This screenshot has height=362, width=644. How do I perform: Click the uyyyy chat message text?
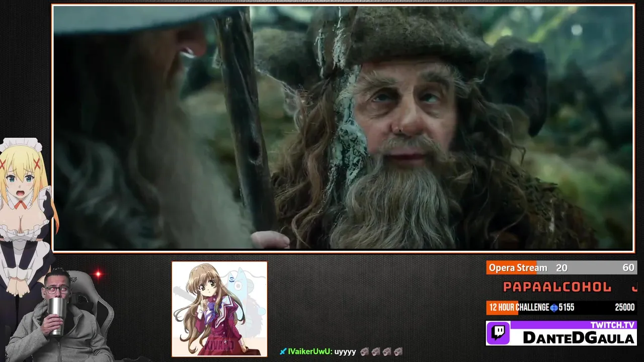pyautogui.click(x=345, y=352)
